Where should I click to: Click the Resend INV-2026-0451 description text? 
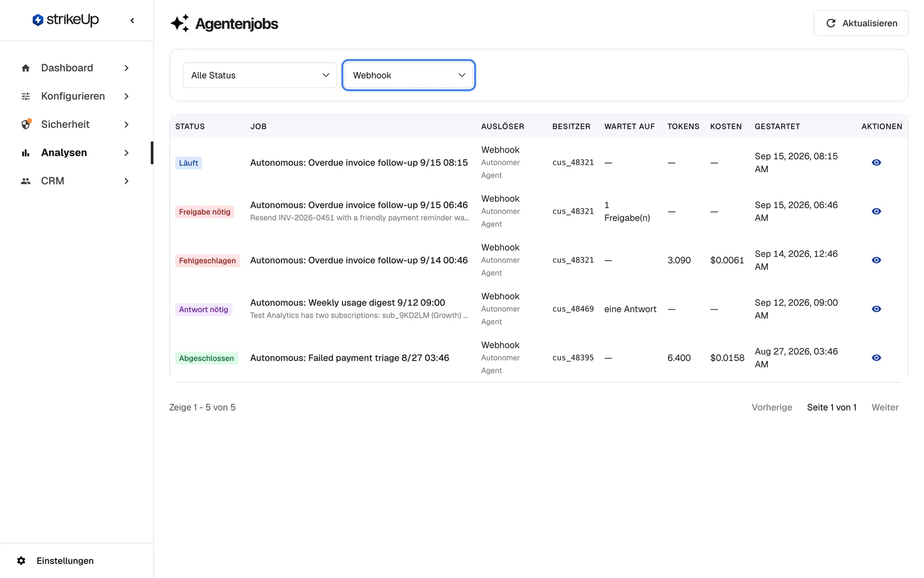pyautogui.click(x=359, y=218)
